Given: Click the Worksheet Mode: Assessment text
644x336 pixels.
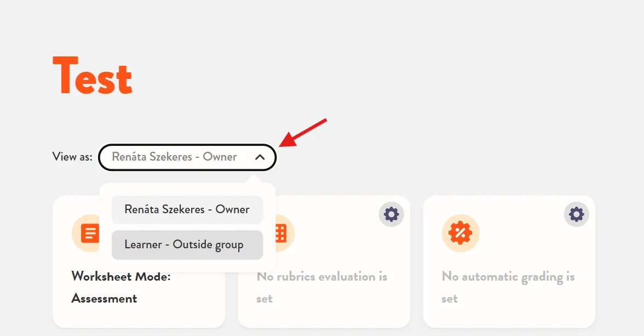Looking at the screenshot, I should (121, 287).
